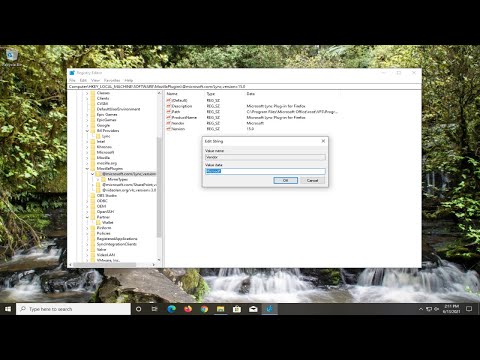Image resolution: width=480 pixels, height=360 pixels.
Task: Expand the Clients key
Action: (87, 99)
